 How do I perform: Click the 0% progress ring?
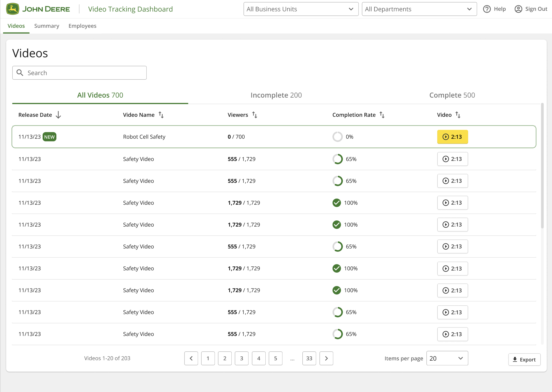tap(337, 137)
